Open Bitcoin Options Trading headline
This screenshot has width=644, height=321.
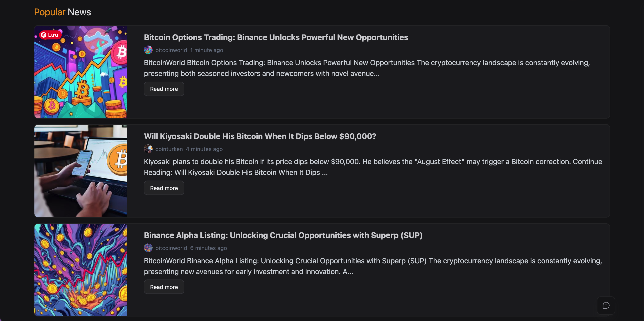276,37
